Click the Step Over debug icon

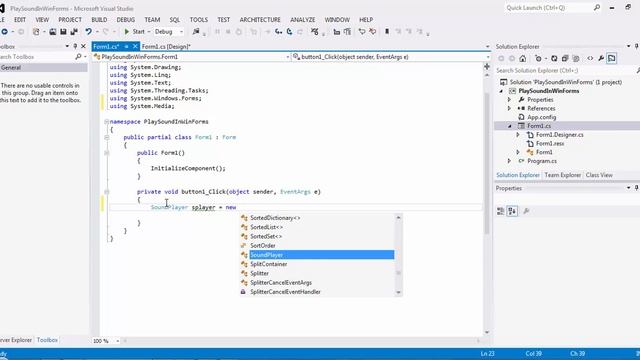pos(289,31)
